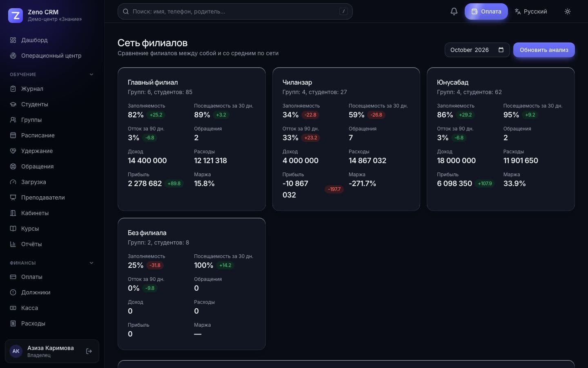Image resolution: width=588 pixels, height=368 pixels.
Task: Click the -271.7% margin value
Action: 362,184
